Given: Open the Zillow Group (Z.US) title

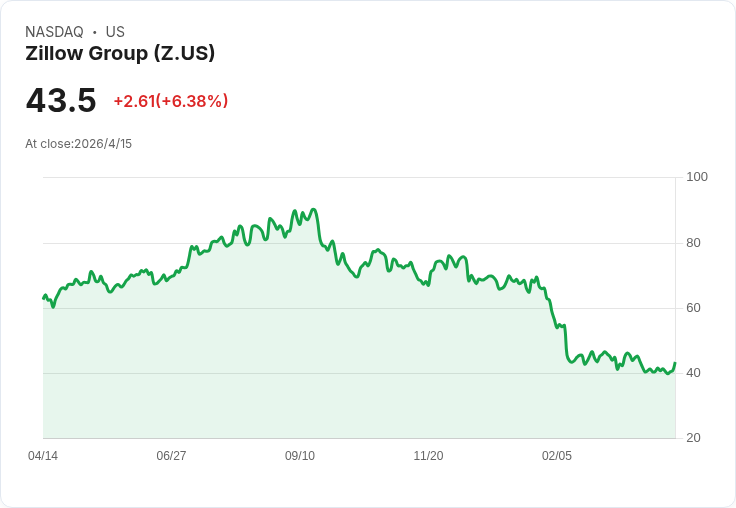Looking at the screenshot, I should coord(120,54).
